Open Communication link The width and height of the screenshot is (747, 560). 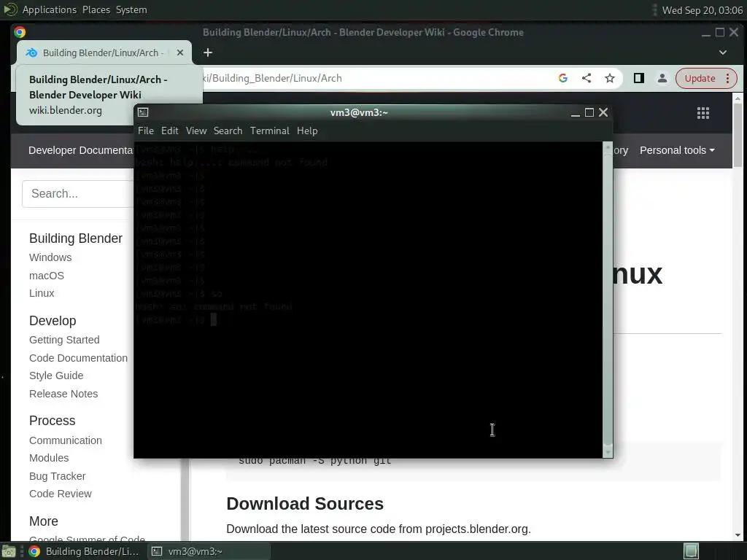[66, 440]
